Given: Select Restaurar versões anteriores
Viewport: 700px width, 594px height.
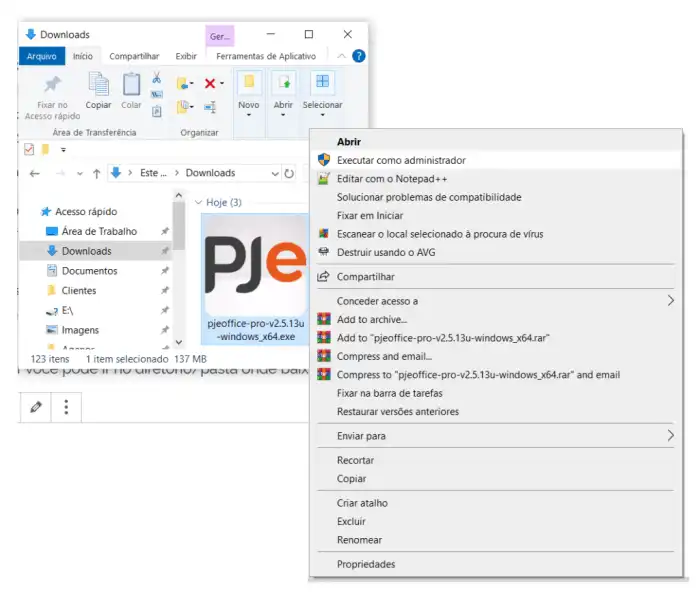Looking at the screenshot, I should click(x=496, y=411).
